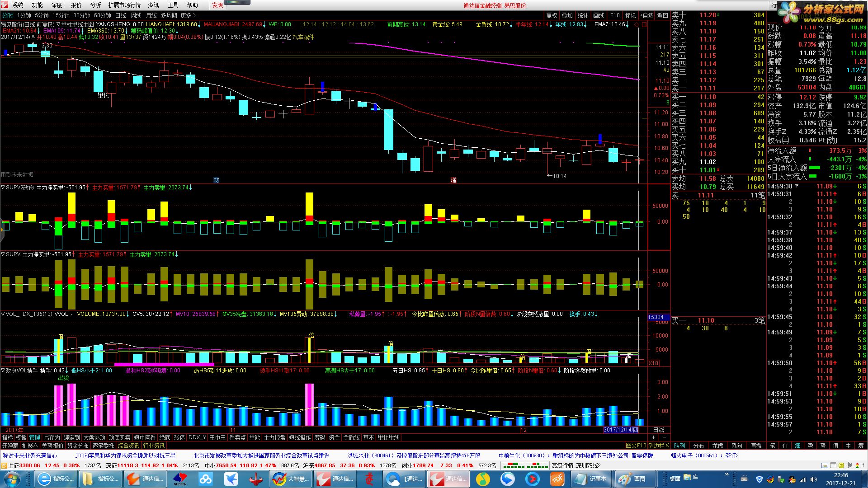Screen dimensions: 868x488
Task: Click the market breadth red-green bars indicator
Action: [x=524, y=465]
